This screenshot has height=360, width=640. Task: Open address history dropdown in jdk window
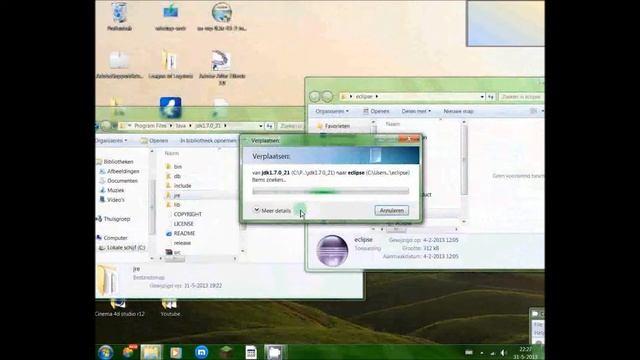261,126
